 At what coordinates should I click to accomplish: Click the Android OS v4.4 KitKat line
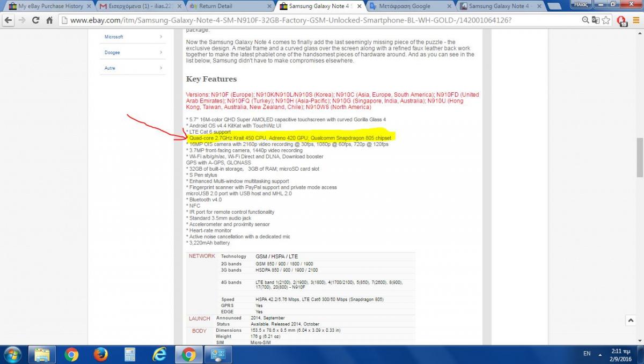[233, 125]
